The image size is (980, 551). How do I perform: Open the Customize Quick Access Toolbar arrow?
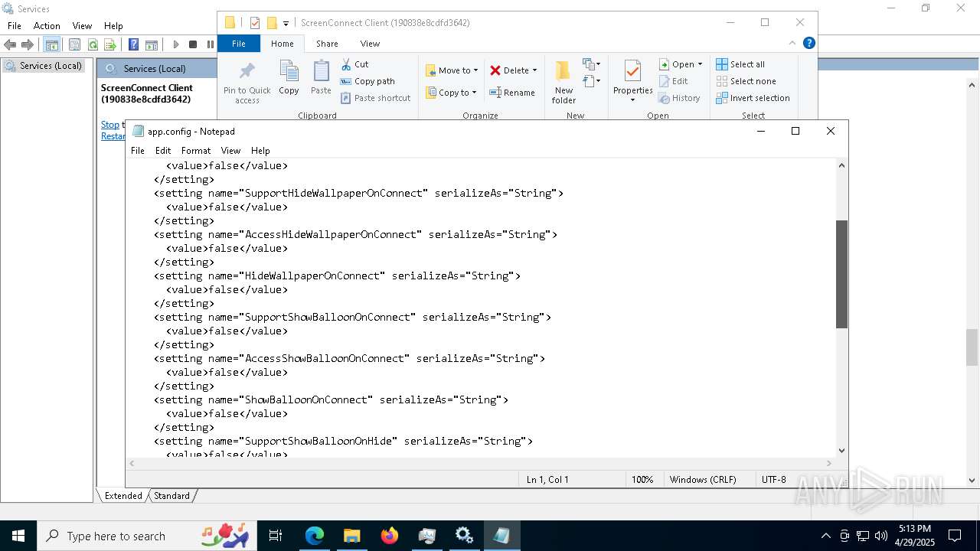(286, 23)
